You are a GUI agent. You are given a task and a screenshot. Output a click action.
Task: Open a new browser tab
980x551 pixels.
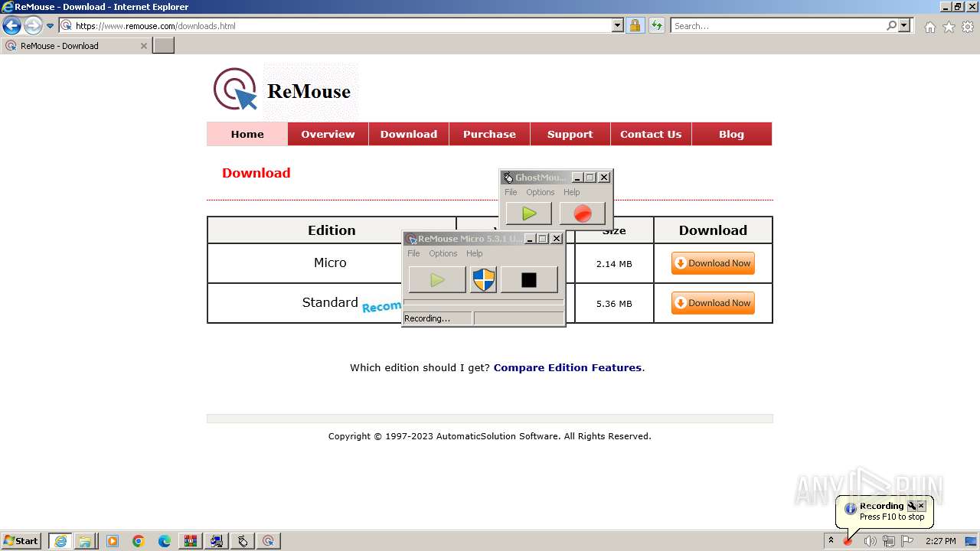(164, 46)
